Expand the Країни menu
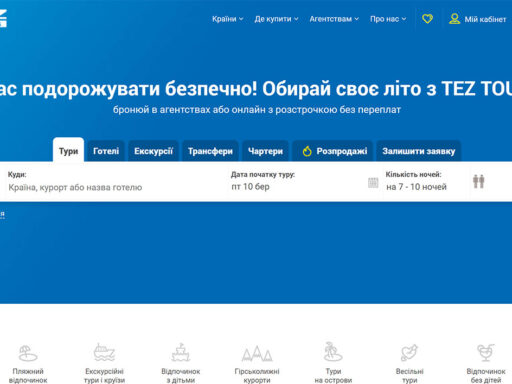The width and height of the screenshot is (512, 384). point(228,19)
